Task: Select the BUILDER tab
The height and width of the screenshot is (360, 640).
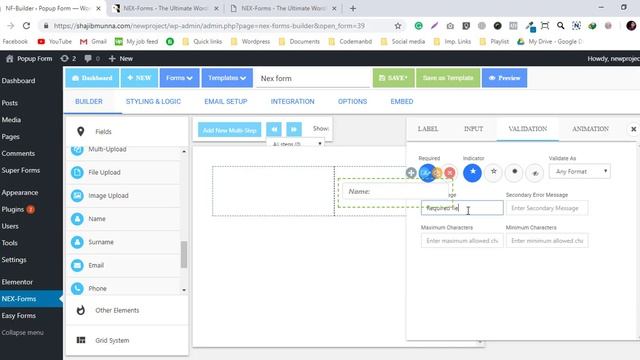Action: click(x=89, y=102)
